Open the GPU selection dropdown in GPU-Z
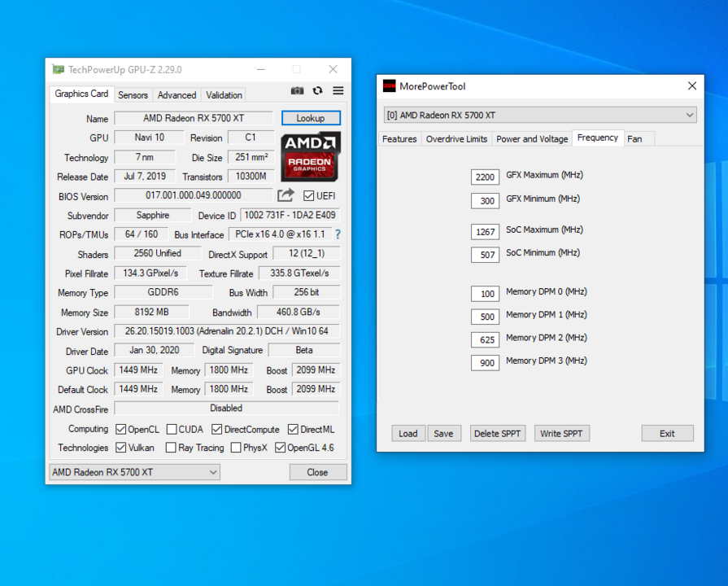The width and height of the screenshot is (728, 586). 134,472
